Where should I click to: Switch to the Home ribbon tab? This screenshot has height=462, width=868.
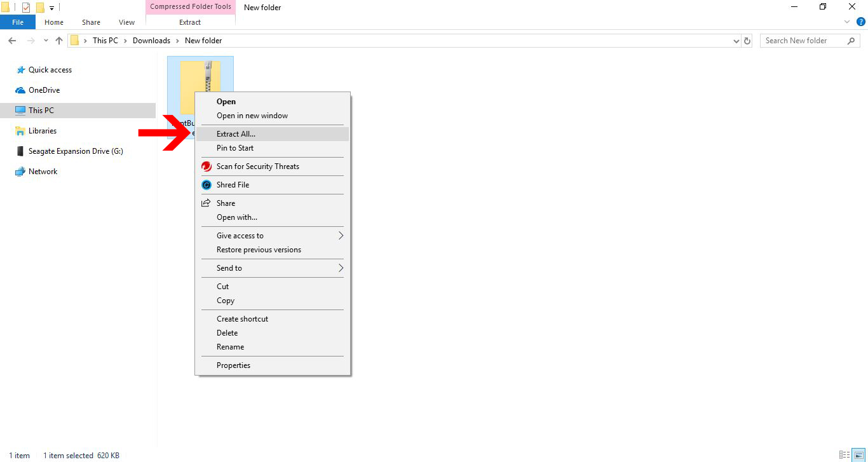[54, 22]
